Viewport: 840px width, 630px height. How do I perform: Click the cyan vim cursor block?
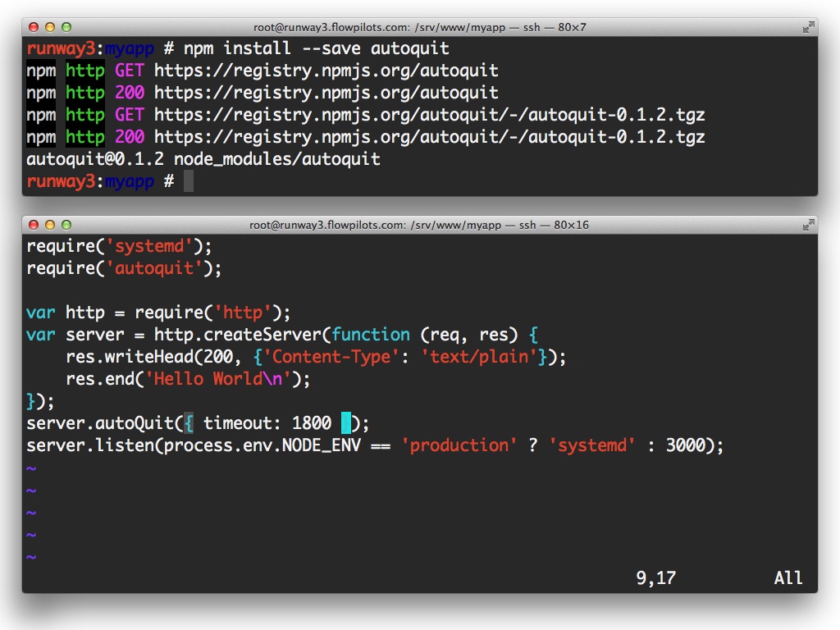[x=346, y=423]
